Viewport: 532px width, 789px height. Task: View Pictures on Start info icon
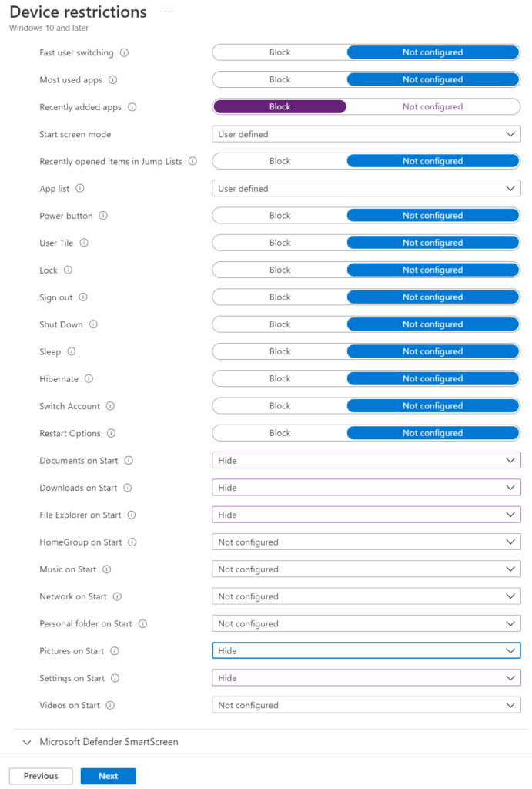pos(115,650)
